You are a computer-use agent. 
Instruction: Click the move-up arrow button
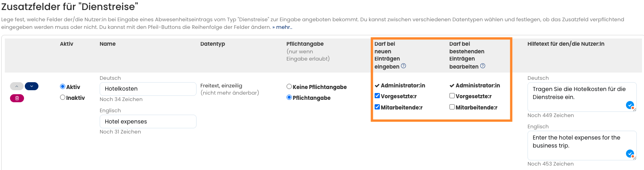[16, 86]
